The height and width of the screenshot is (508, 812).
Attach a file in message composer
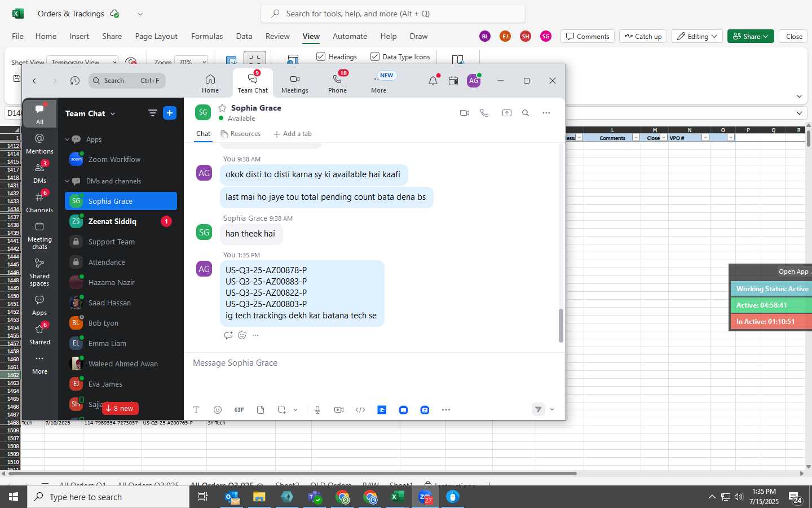(x=261, y=410)
